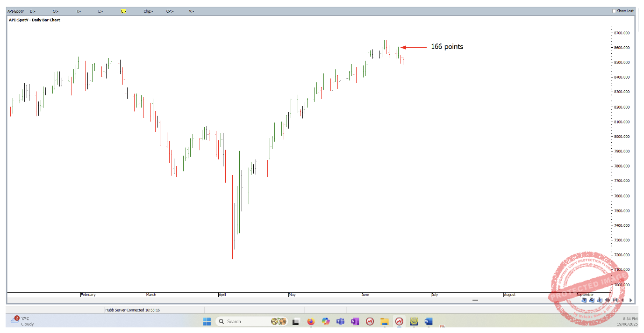The width and height of the screenshot is (644, 333).
Task: Click the horizontal expand double-arrow chart icon
Action: click(x=607, y=300)
